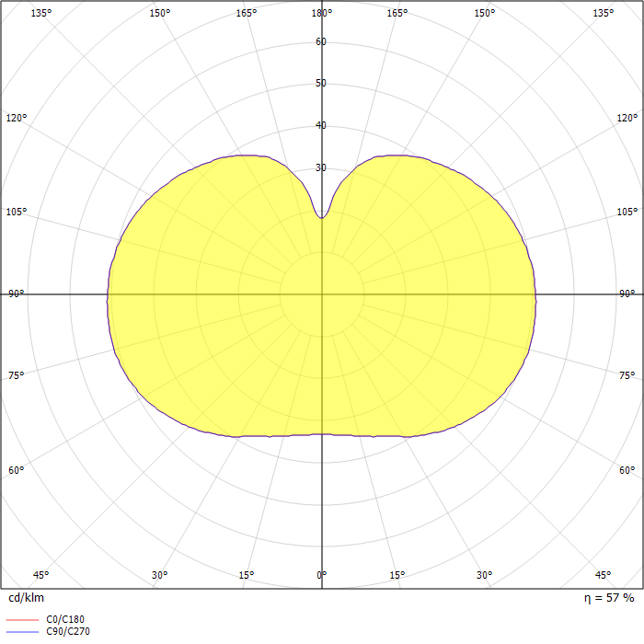This screenshot has width=644, height=644.
Task: Click the lower-left 15° angle label
Action: click(247, 575)
